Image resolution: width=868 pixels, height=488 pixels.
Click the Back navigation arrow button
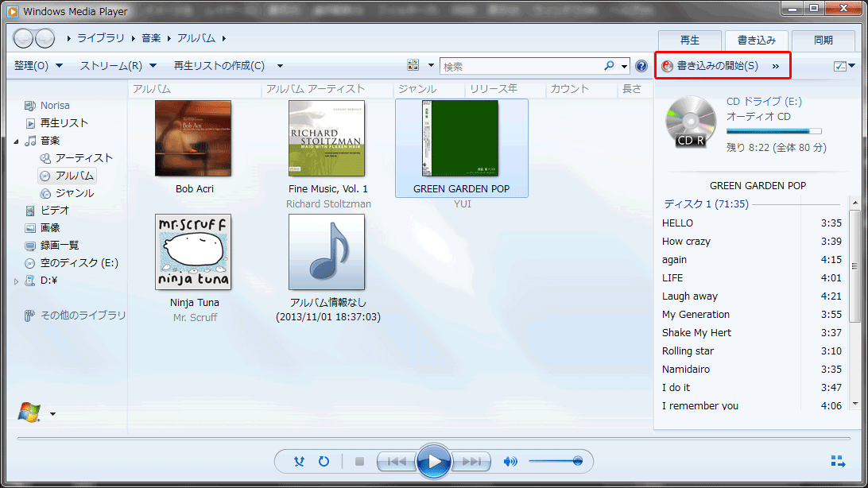click(x=23, y=38)
